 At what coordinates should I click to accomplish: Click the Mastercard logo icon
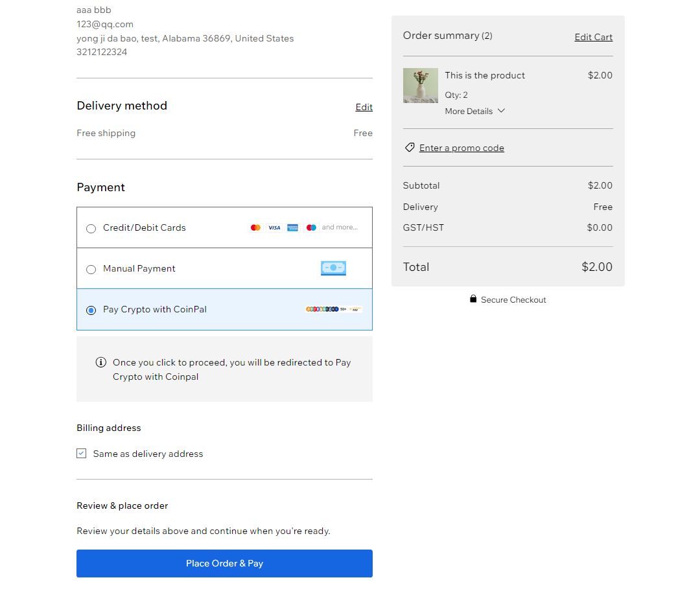[255, 227]
